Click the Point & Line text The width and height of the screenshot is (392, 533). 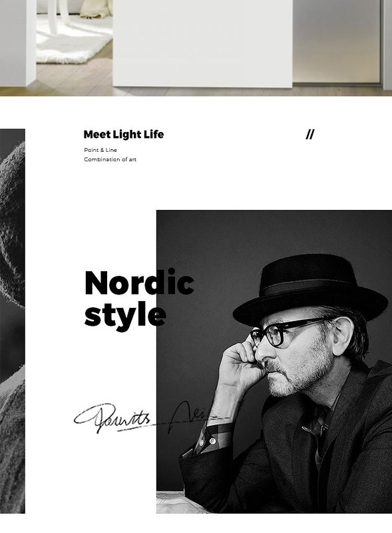(100, 150)
